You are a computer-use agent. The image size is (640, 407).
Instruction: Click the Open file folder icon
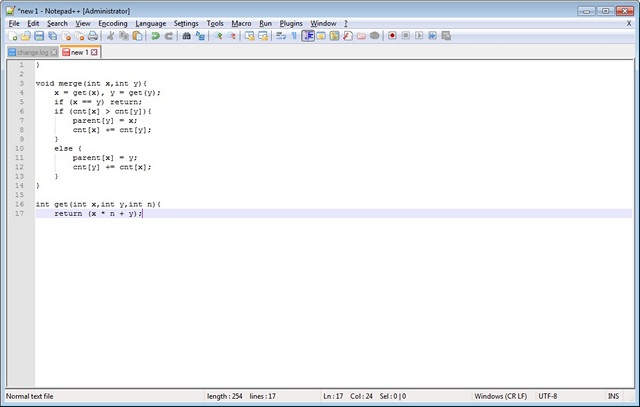tap(26, 36)
